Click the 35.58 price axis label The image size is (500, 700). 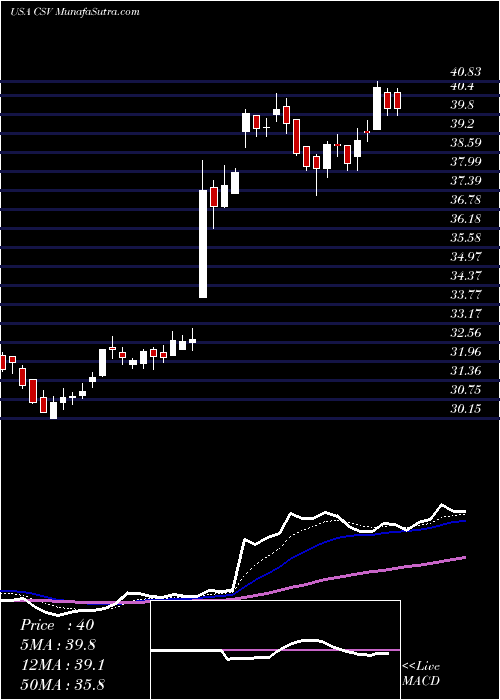coord(465,238)
